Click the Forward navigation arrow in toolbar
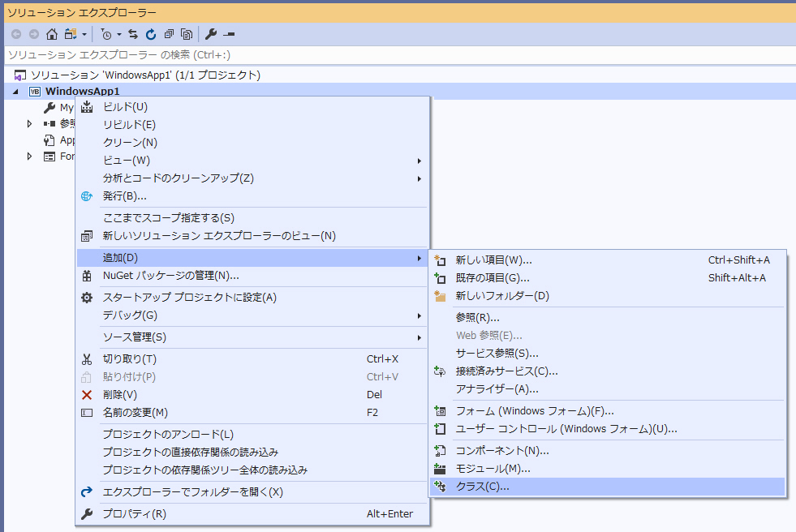Image resolution: width=796 pixels, height=532 pixels. [x=34, y=34]
